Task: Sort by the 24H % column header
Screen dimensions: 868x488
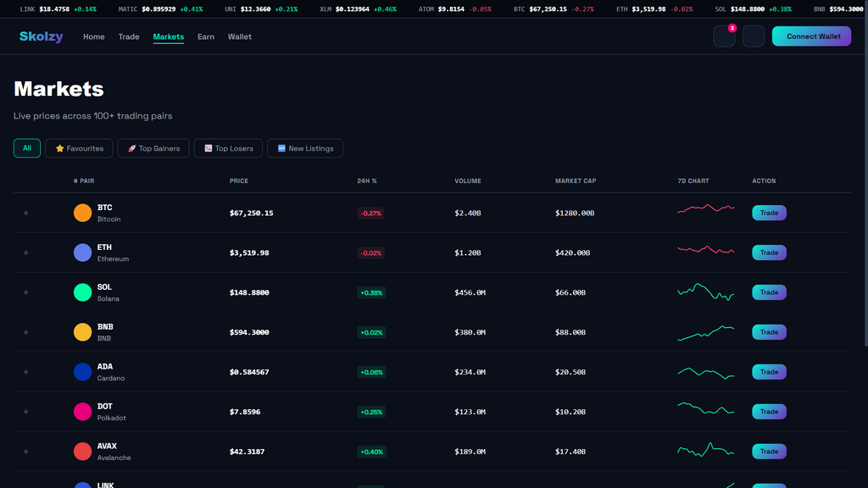Action: pos(367,181)
